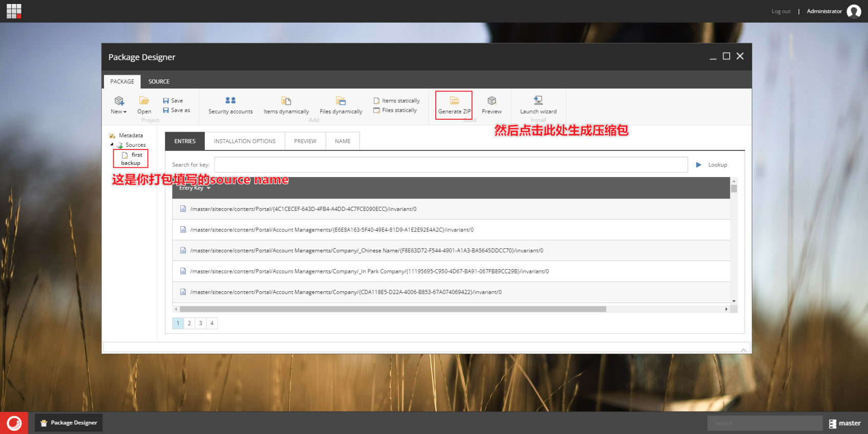Screen dimensions: 868x434
Task: Select the _Chinese Name entry row
Action: pyautogui.click(x=451, y=251)
